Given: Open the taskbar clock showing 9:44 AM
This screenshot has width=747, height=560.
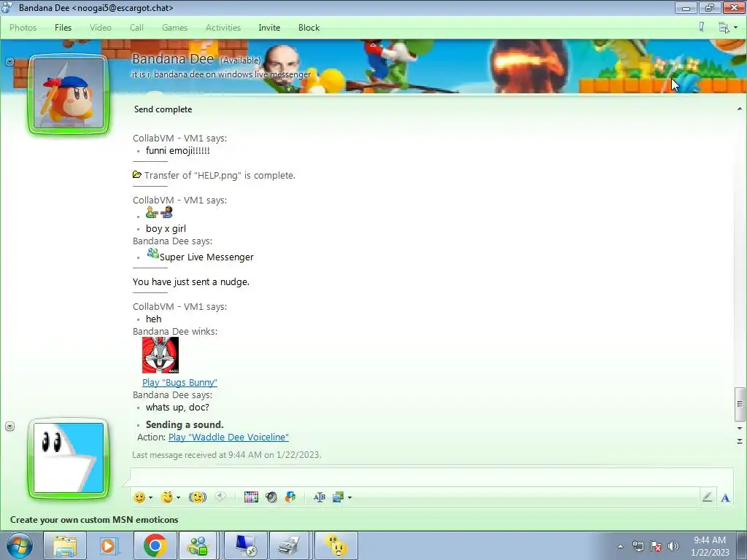Looking at the screenshot, I should click(x=710, y=546).
